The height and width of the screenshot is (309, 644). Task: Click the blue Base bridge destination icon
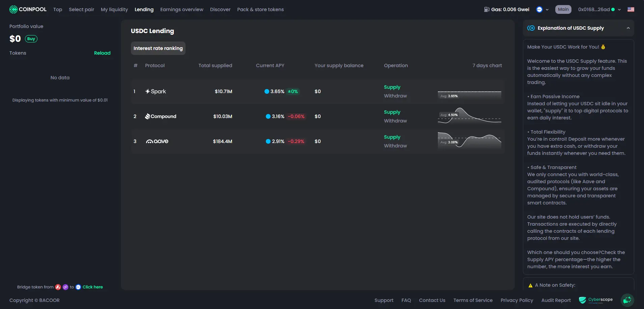[78, 287]
